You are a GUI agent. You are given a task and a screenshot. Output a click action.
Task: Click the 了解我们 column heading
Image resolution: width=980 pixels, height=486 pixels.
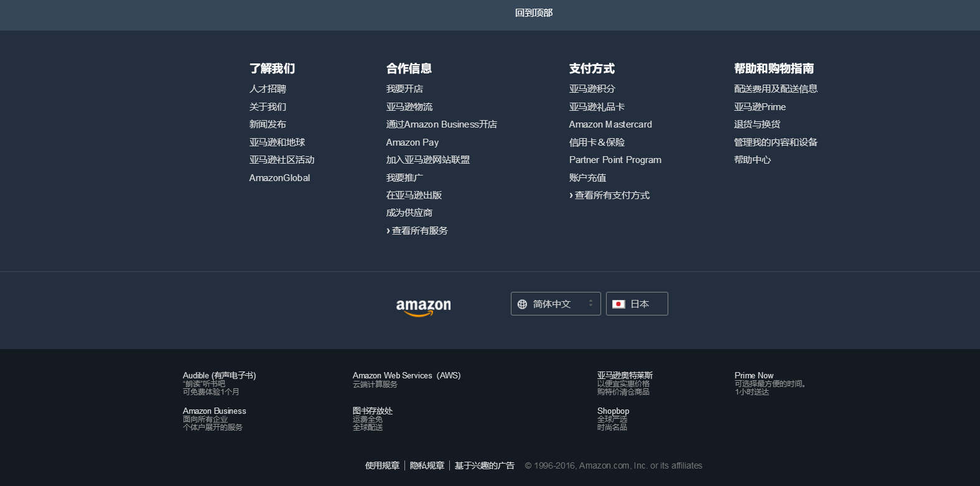click(x=272, y=68)
